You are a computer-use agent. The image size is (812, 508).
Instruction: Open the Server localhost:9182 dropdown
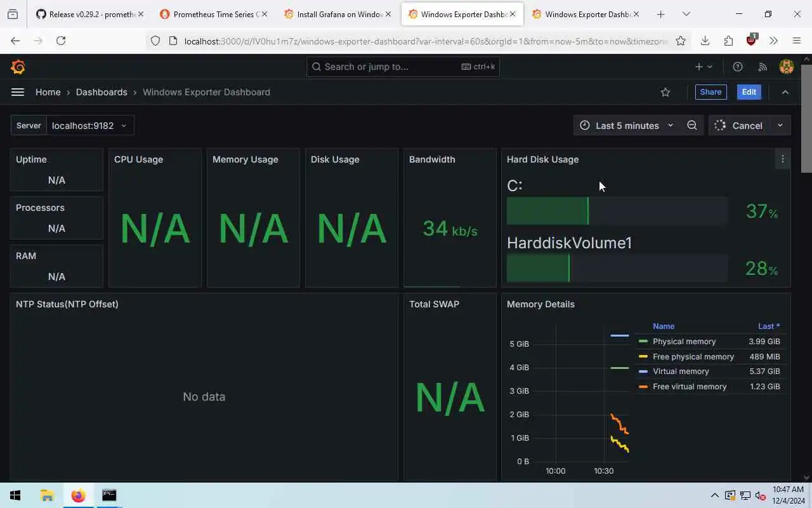coord(90,126)
